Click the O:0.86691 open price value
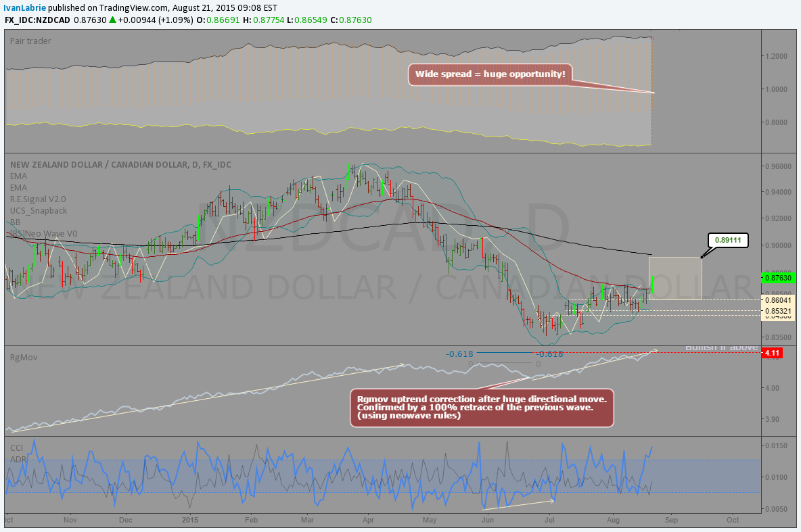Image resolution: width=801 pixels, height=532 pixels. (x=218, y=20)
